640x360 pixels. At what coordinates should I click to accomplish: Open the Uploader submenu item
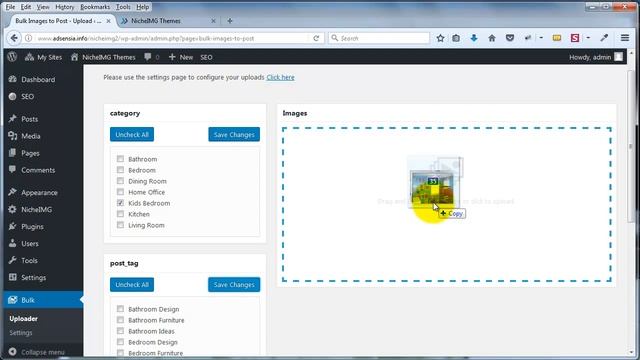click(x=23, y=319)
